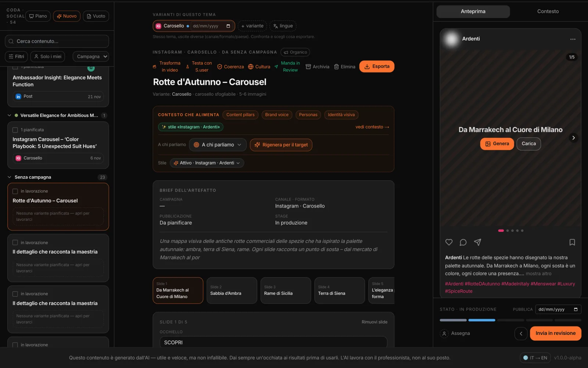This screenshot has width=588, height=368.
Task: Open the Attivo · Instagram · Ardenti style dropdown
Action: click(x=207, y=163)
